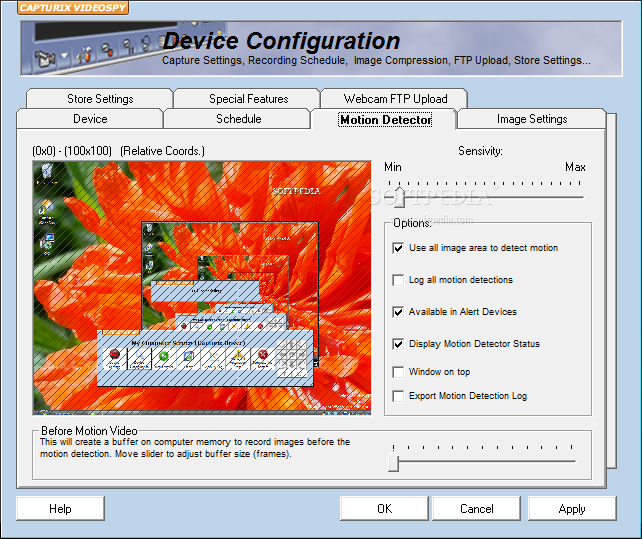This screenshot has height=539, width=642.
Task: Click the Max label of Sensivity slider
Action: point(575,167)
